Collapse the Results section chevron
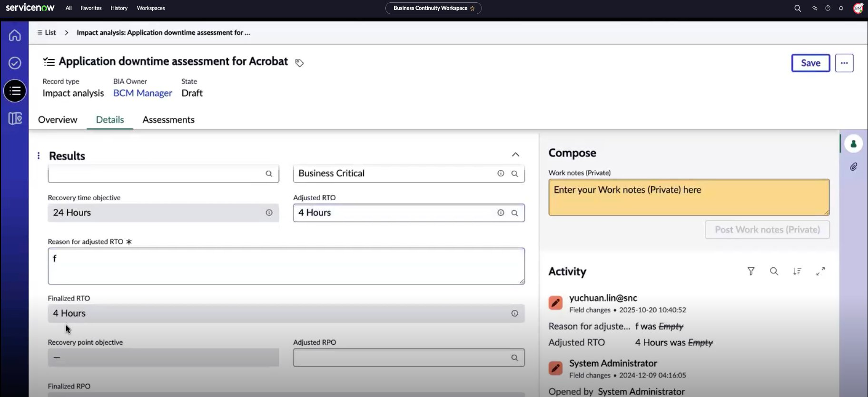Viewport: 868px width, 397px height. coord(515,155)
